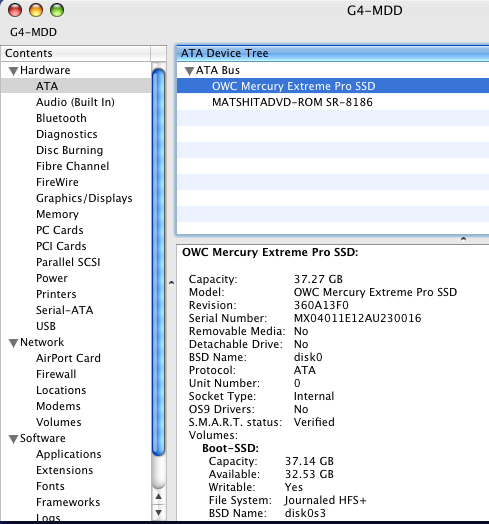This screenshot has height=524, width=489.
Task: Click the green zoom window button
Action: pos(57,10)
